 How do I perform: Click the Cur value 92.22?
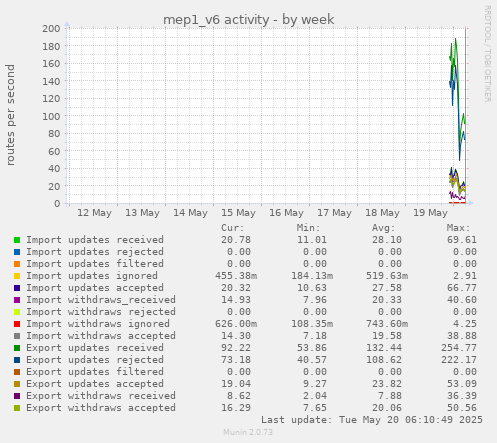click(x=236, y=348)
